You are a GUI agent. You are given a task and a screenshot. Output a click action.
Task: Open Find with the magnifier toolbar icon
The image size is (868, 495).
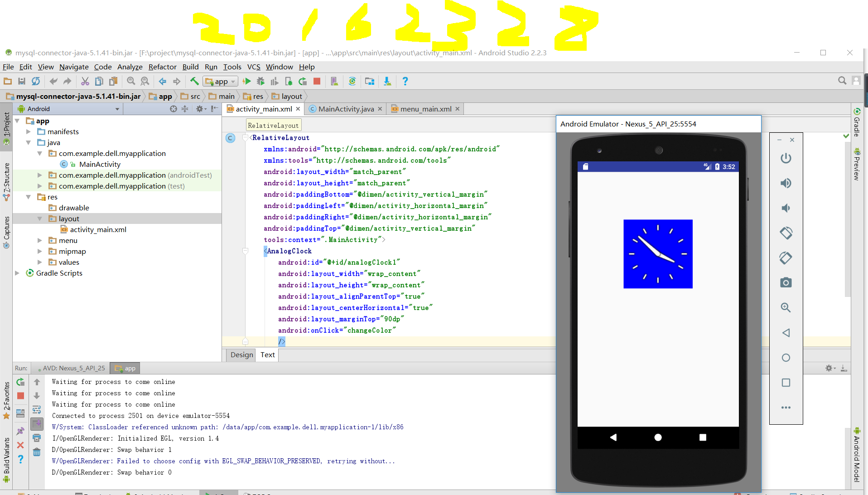[x=131, y=81]
